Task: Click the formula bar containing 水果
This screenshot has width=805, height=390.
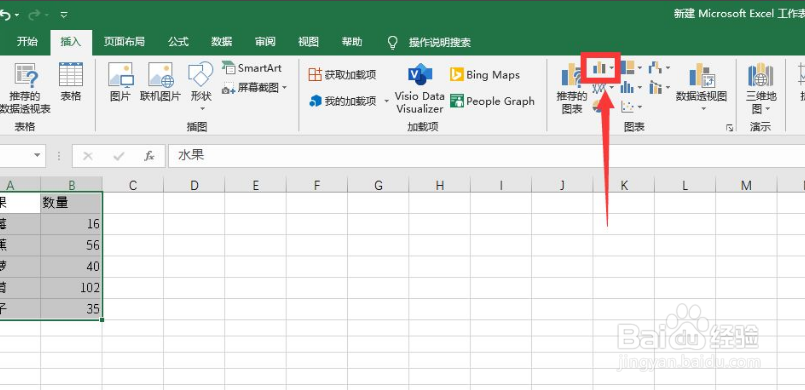Action: click(x=486, y=155)
